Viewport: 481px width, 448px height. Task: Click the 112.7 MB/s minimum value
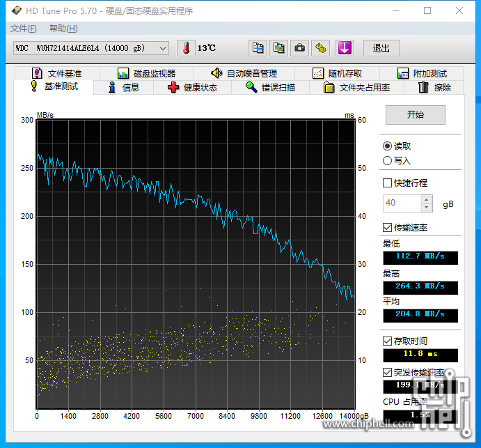pos(420,257)
